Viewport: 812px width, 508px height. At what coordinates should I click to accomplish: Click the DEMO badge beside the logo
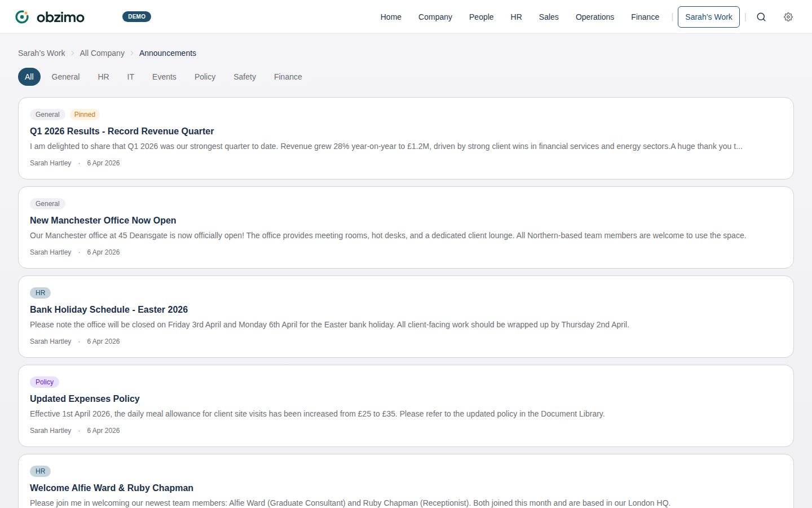[x=136, y=17]
